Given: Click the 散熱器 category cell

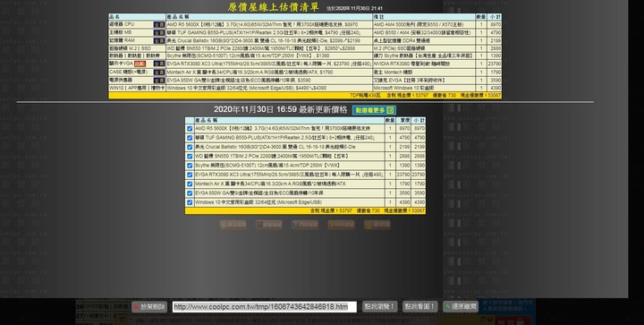Looking at the screenshot, I should pos(137,56).
